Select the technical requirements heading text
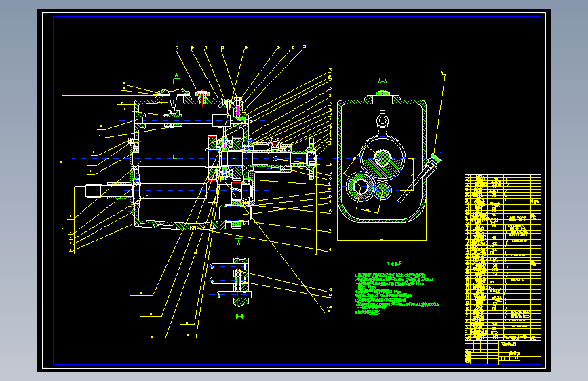Screen dimensions: 588x381 point(394,264)
